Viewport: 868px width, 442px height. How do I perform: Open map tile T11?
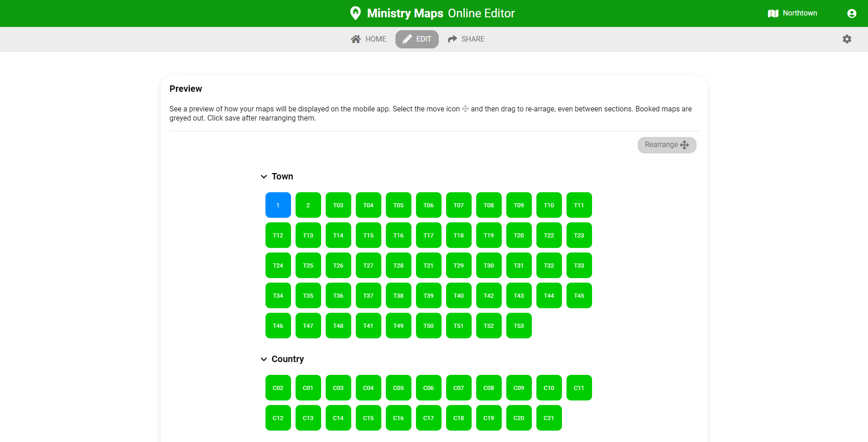579,205
